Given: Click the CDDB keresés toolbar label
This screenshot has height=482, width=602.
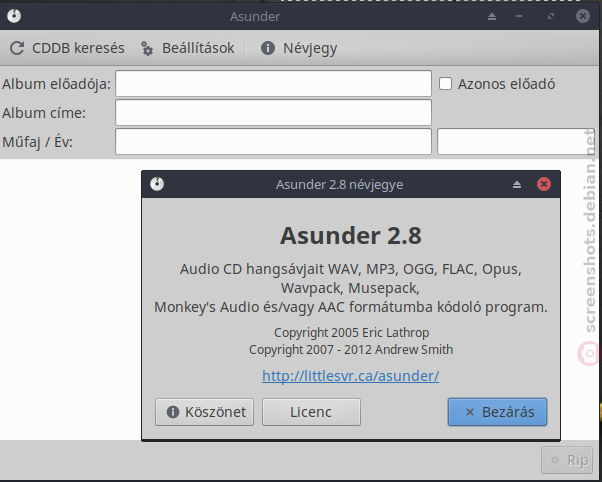Looking at the screenshot, I should click(x=78, y=48).
